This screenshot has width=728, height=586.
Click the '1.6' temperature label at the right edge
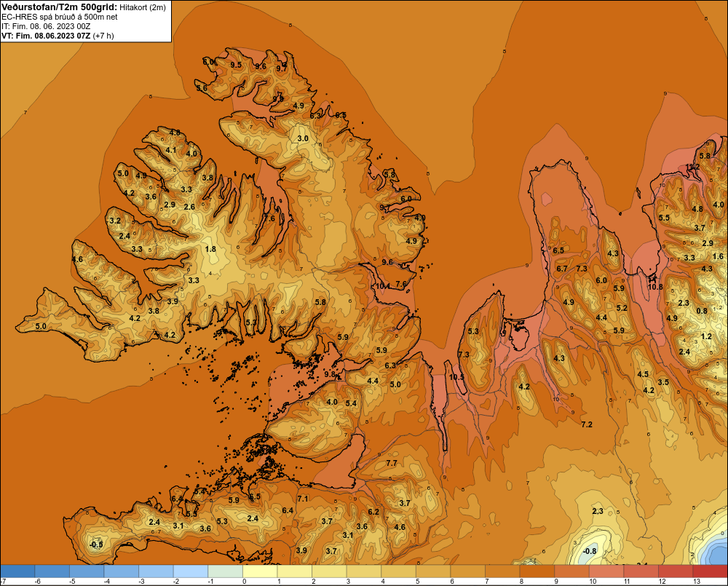(x=718, y=256)
